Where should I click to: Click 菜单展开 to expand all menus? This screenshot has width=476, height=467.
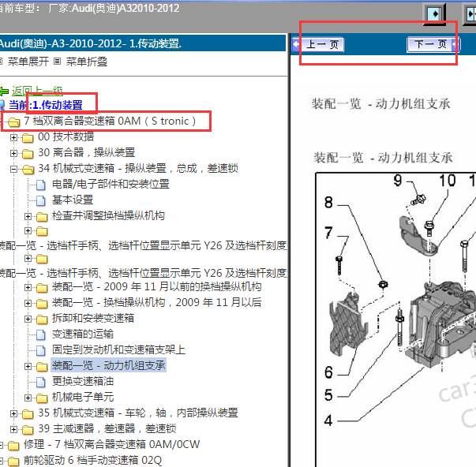click(28, 62)
